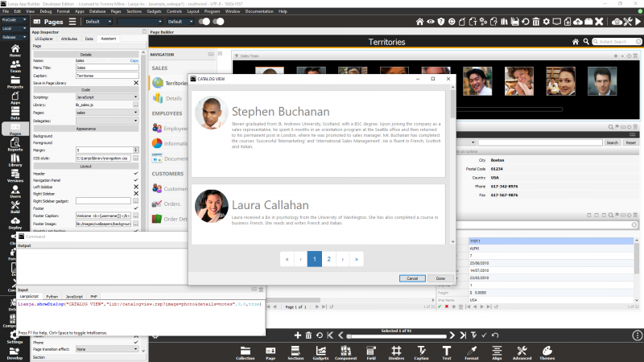Toggle the first switch in Pages toolbar

(204, 22)
